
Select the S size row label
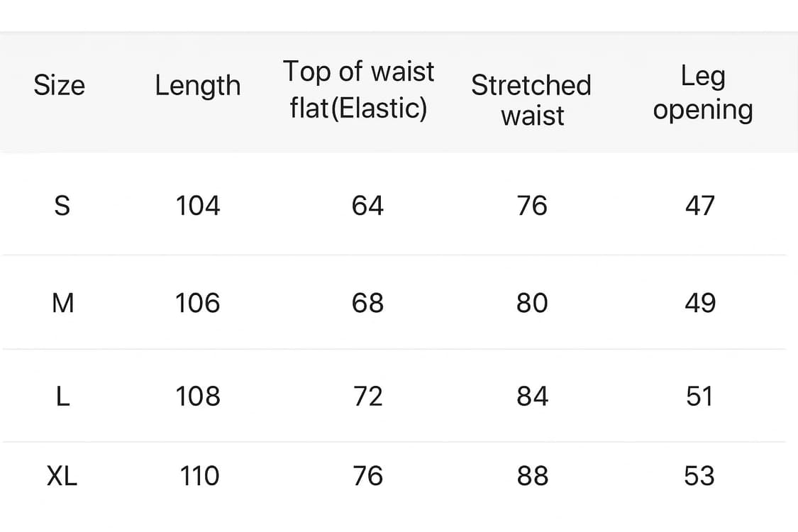point(62,206)
